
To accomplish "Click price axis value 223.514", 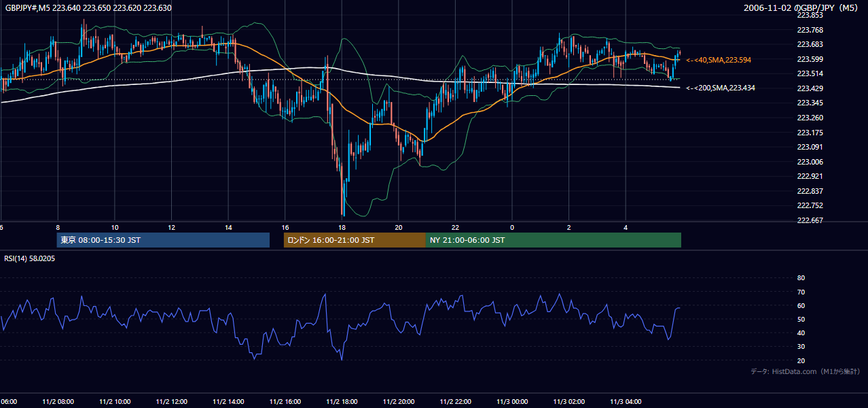I will click(810, 73).
